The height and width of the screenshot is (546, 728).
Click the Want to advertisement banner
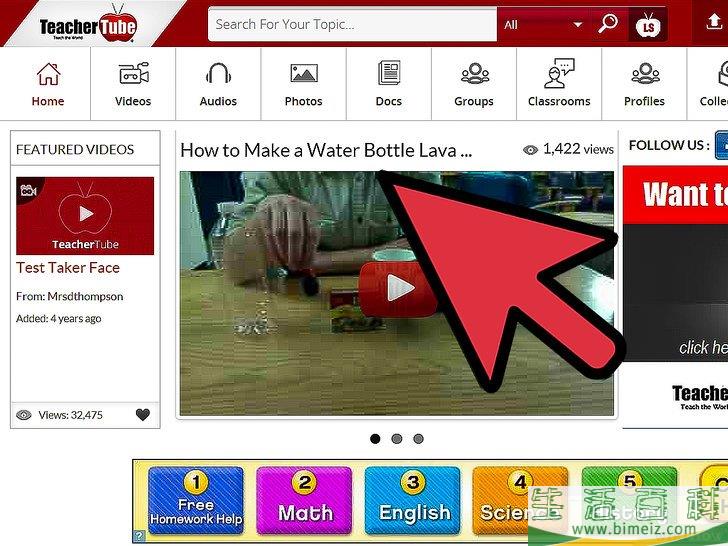(x=676, y=263)
